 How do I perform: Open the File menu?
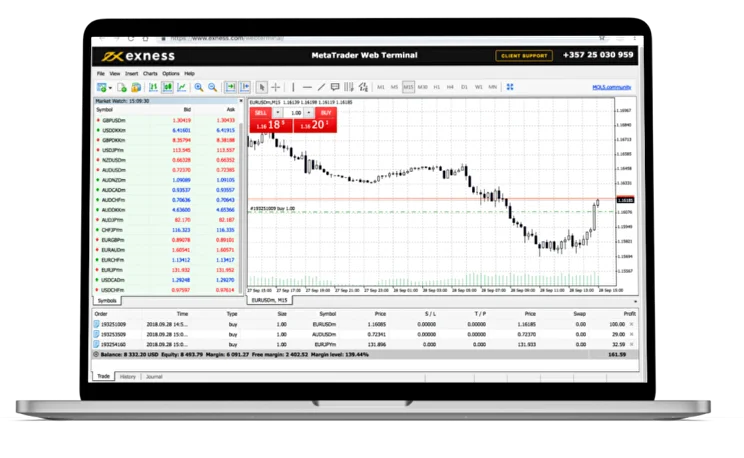coord(101,74)
